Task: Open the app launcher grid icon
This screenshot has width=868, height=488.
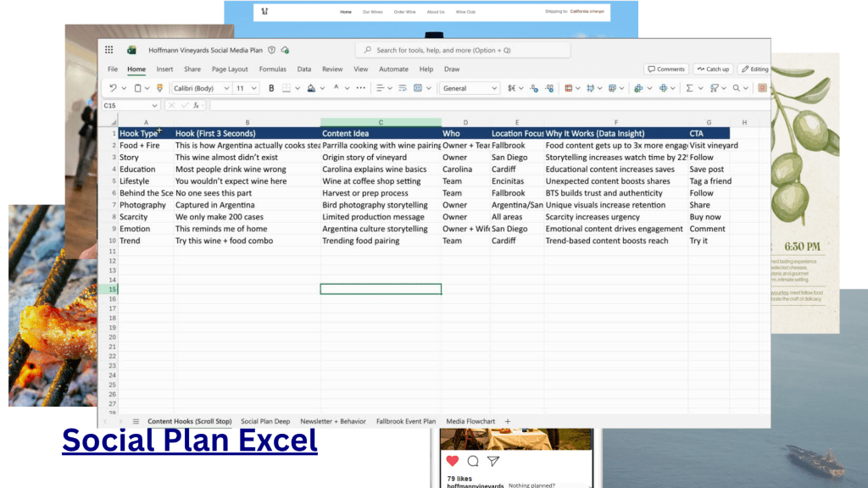Action: click(x=109, y=50)
